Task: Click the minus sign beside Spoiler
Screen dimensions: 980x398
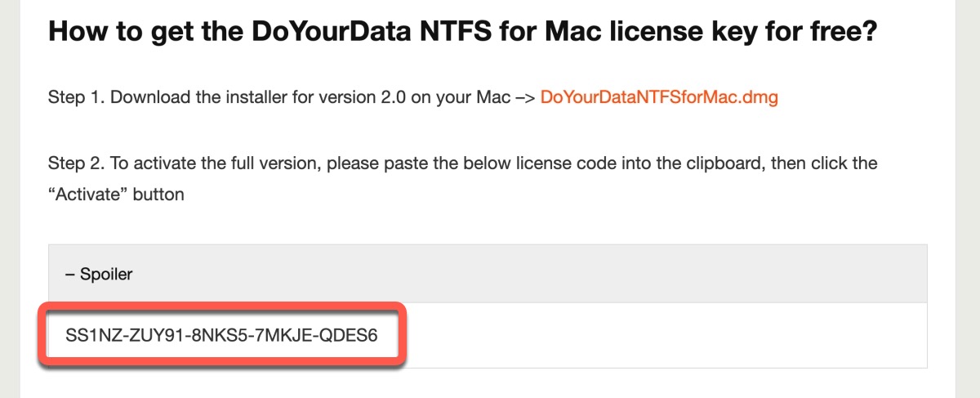Action: 69,275
